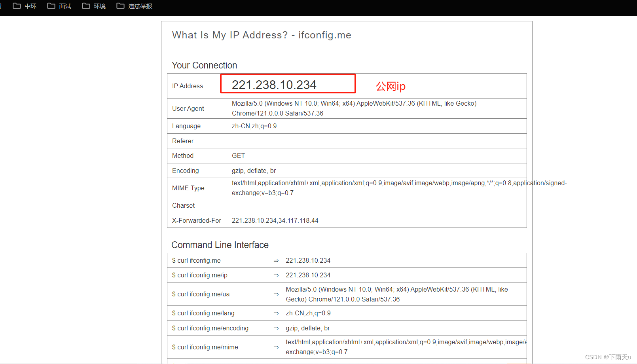The height and width of the screenshot is (364, 637).
Task: Select the IP result beside curl ifconfig.me/ip
Action: pos(308,275)
